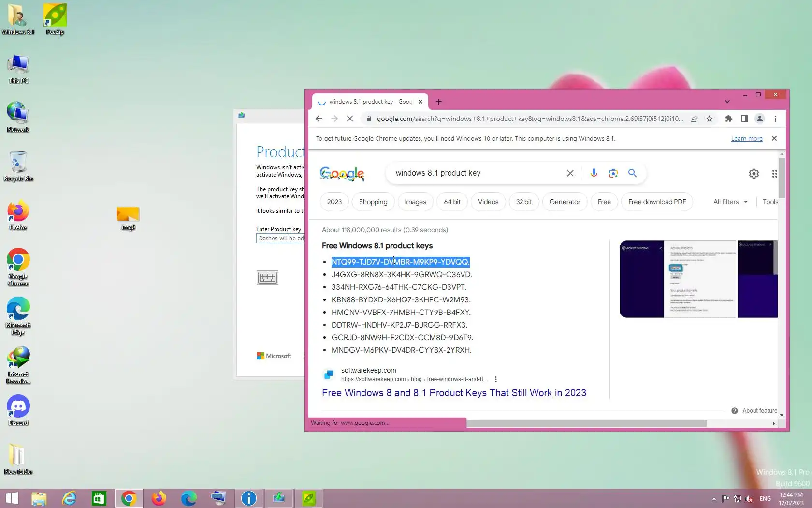
Task: Click the volume icon in system tray
Action: pyautogui.click(x=749, y=499)
